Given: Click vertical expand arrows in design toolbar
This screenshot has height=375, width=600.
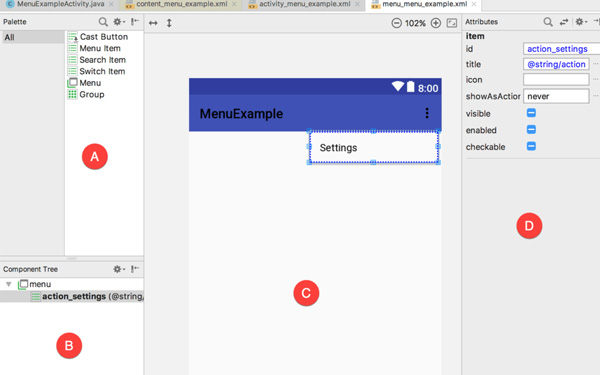Looking at the screenshot, I should click(x=169, y=23).
